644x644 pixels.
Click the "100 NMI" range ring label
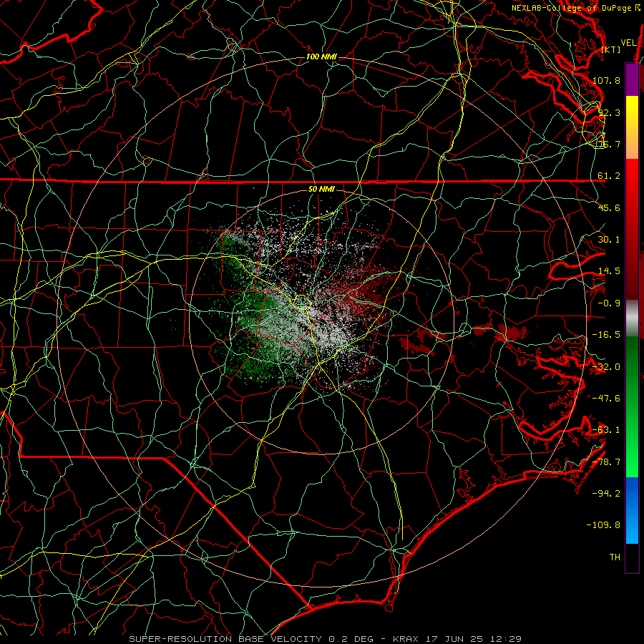pyautogui.click(x=321, y=57)
